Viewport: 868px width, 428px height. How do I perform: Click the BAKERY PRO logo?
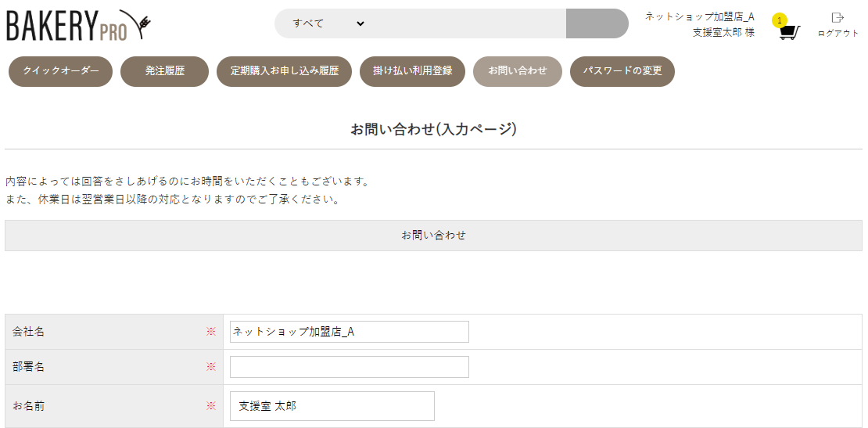78,26
